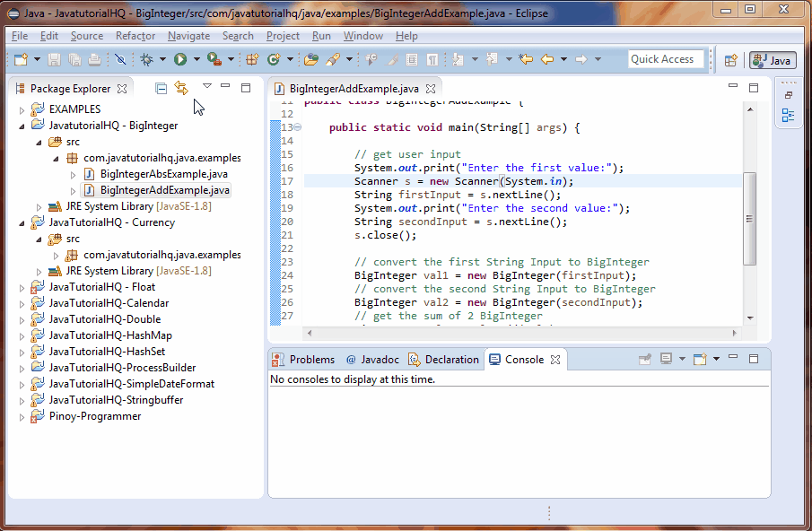Viewport: 812px width, 531px height.
Task: Click the editor vertical scrollbar thumb
Action: pos(749,218)
